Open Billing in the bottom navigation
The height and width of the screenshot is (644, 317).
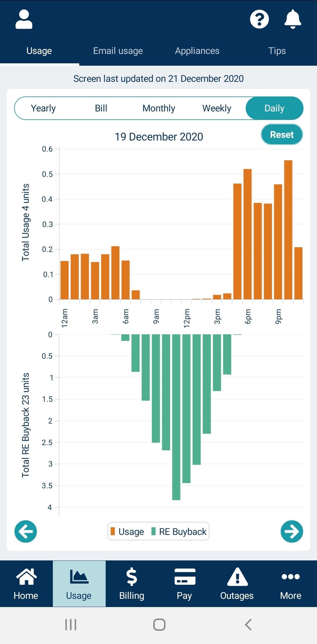coord(132,584)
